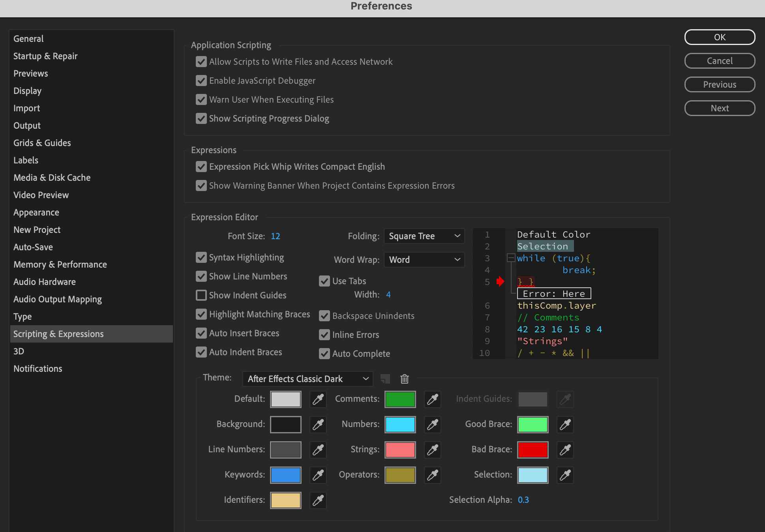Delete the theme with the trash icon
The width and height of the screenshot is (765, 532).
pos(404,379)
